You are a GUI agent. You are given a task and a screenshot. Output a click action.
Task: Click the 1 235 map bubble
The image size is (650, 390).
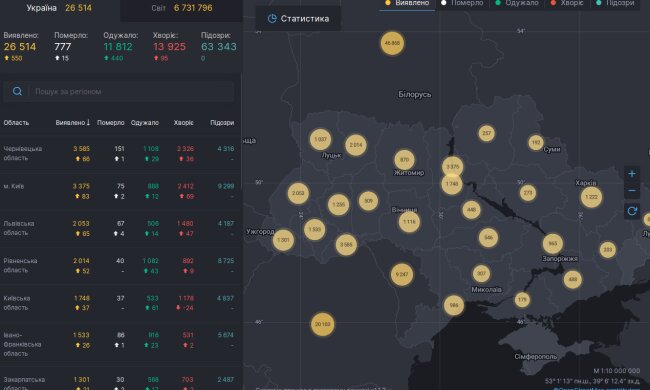click(338, 205)
